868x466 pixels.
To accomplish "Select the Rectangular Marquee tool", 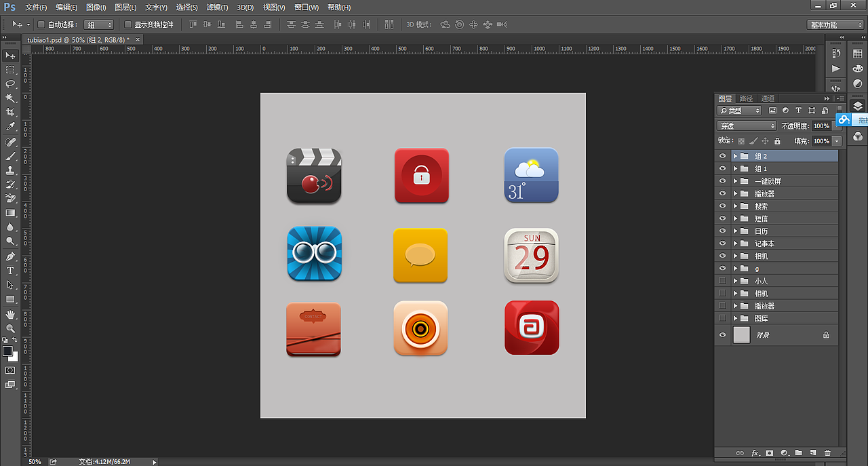I will [x=10, y=70].
